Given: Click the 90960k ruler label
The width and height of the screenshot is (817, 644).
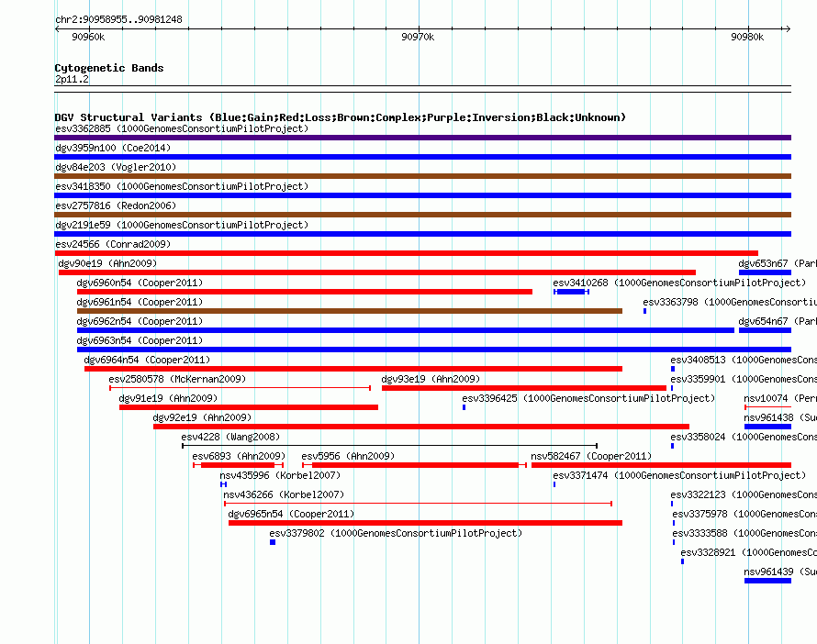Looking at the screenshot, I should 88,37.
